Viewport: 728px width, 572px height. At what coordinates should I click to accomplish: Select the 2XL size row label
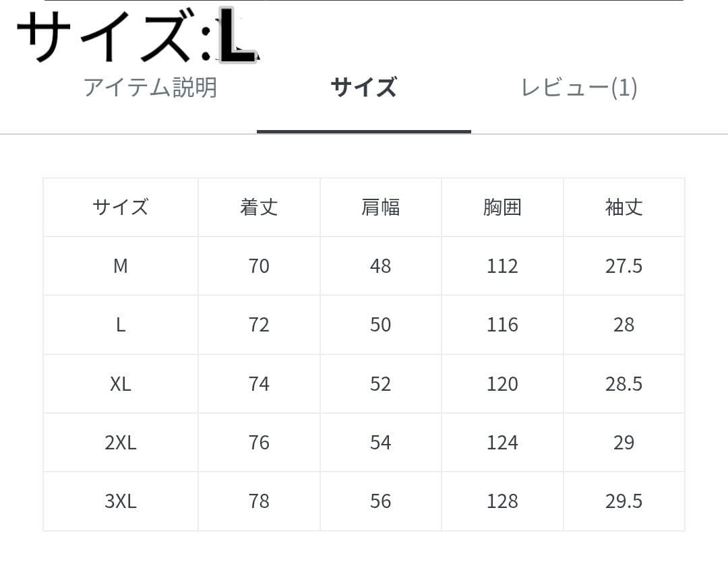click(x=121, y=443)
